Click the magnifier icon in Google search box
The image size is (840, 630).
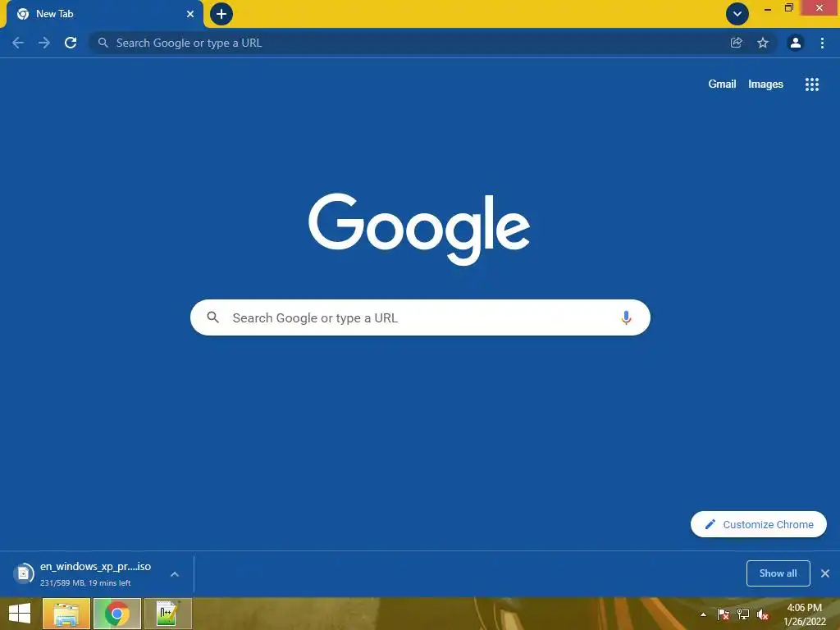tap(212, 317)
